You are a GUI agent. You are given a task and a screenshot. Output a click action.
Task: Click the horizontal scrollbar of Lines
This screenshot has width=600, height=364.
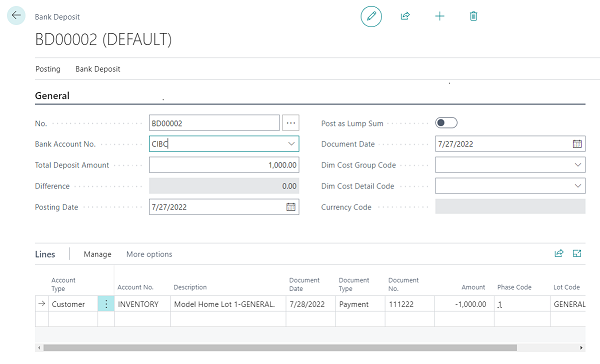[x=280, y=348]
